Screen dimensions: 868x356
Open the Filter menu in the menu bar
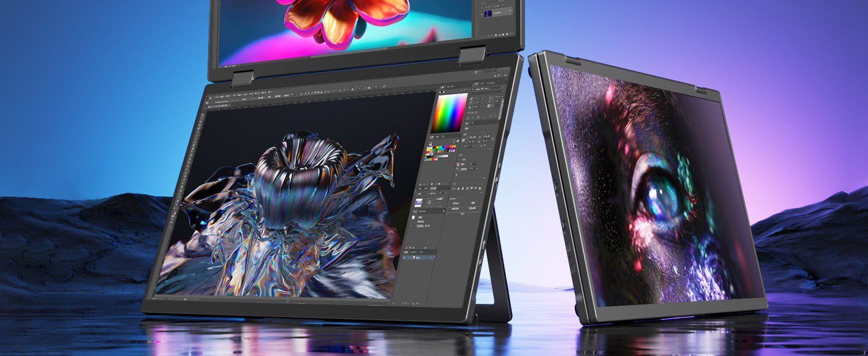point(259,94)
